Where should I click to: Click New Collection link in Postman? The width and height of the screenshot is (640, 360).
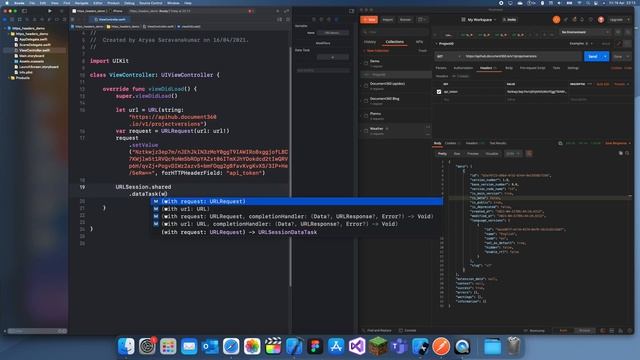377,51
